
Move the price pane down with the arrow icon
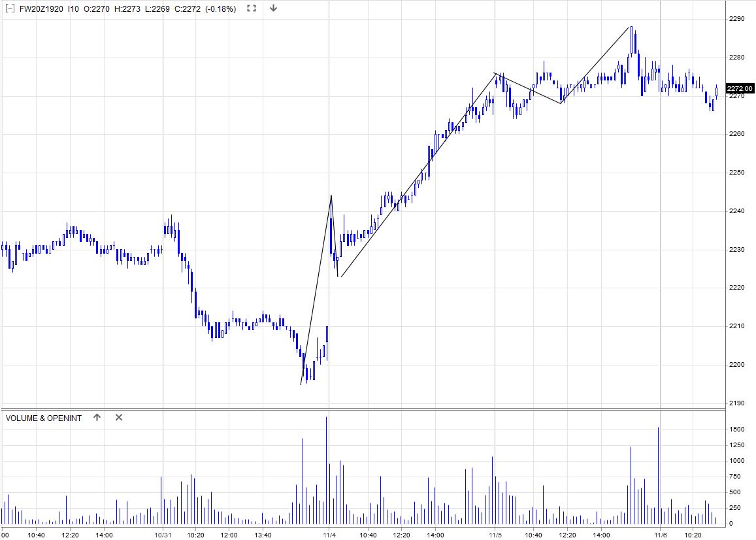coord(273,8)
